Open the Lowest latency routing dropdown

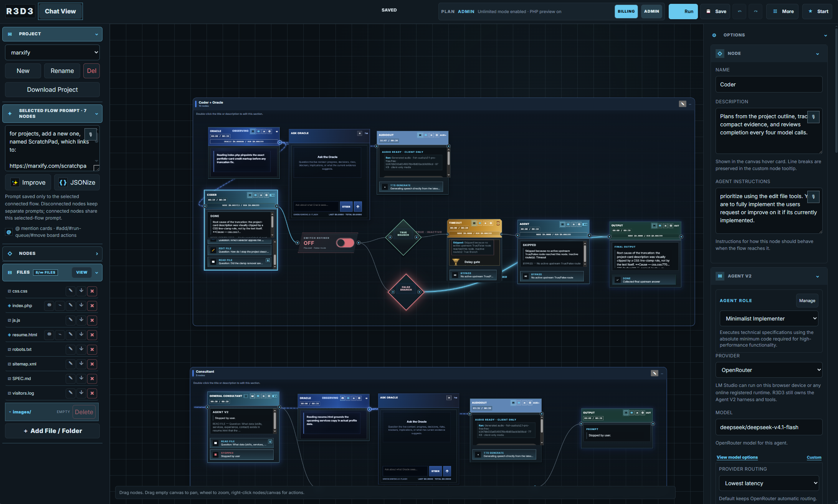[x=769, y=483]
